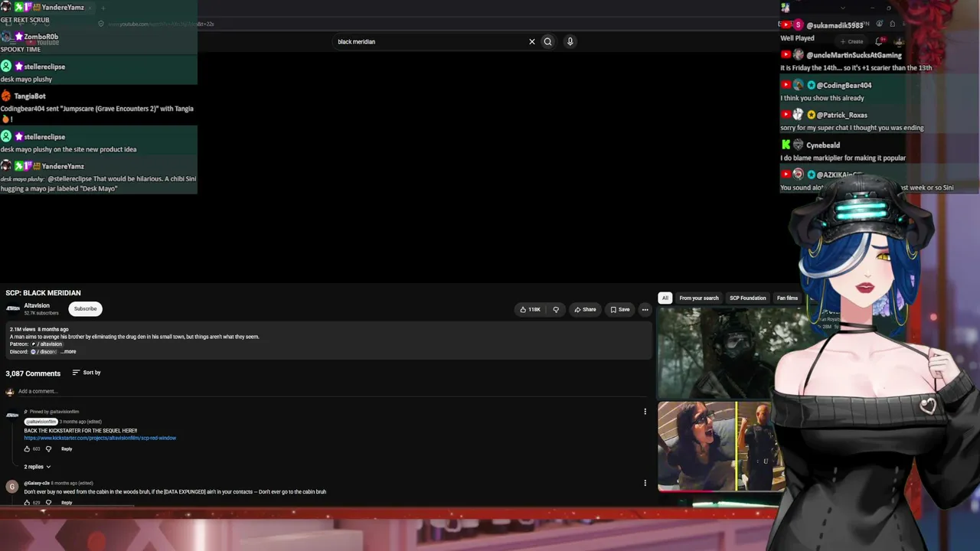Open pinned comment's Altavision avatar

click(x=11, y=416)
